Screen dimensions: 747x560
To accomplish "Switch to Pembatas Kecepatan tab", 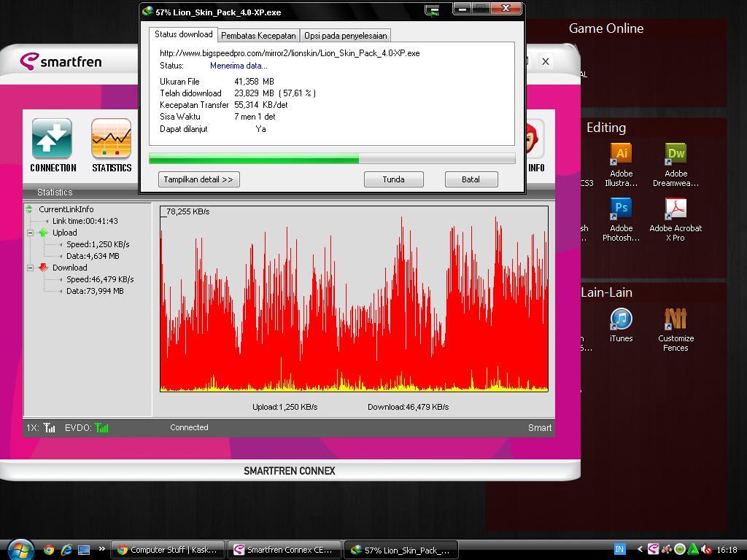I will pyautogui.click(x=258, y=35).
